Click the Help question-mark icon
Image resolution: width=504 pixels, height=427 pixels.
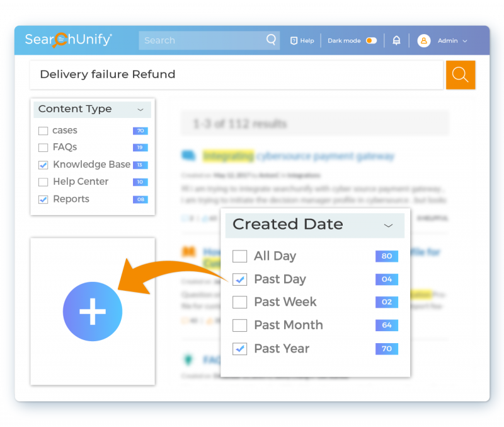coord(294,40)
